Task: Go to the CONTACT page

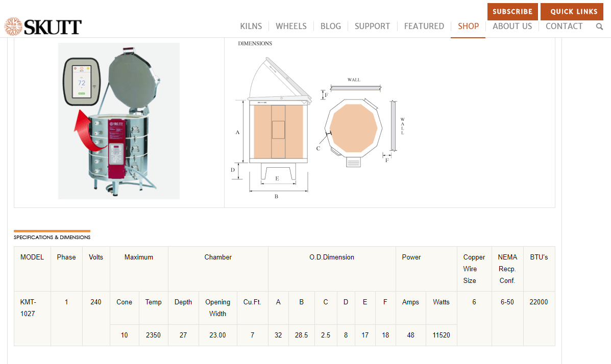Action: coord(564,26)
